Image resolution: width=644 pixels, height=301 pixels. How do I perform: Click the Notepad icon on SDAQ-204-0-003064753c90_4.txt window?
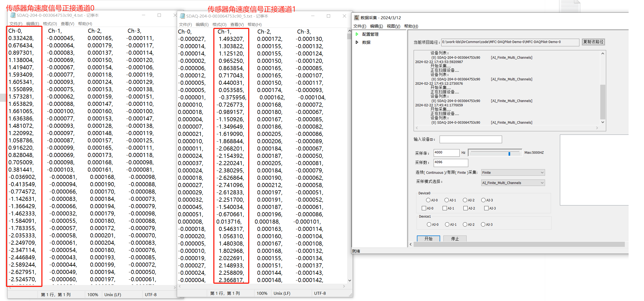coord(12,15)
